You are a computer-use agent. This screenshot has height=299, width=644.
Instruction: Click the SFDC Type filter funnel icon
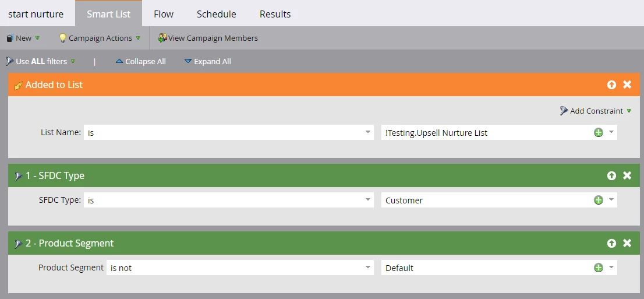pos(18,177)
